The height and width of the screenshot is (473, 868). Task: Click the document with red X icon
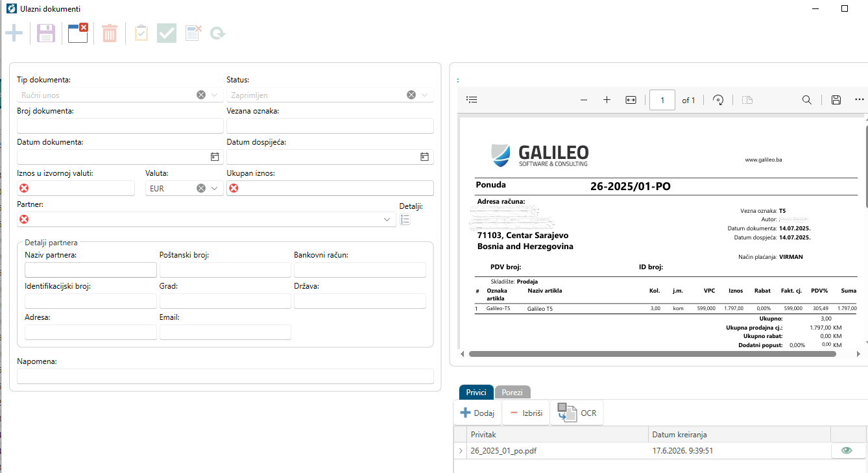tap(193, 33)
